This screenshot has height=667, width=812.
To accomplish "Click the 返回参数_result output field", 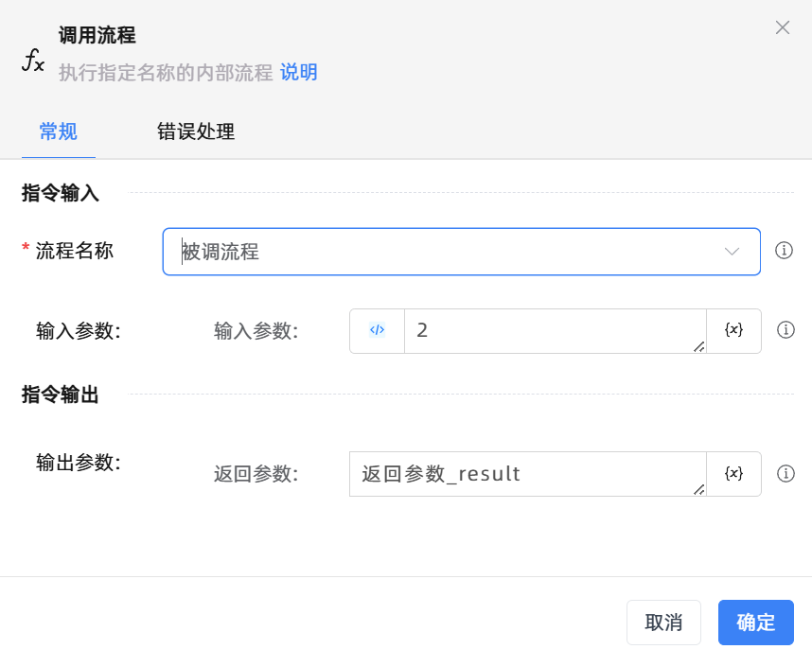I will click(x=521, y=474).
